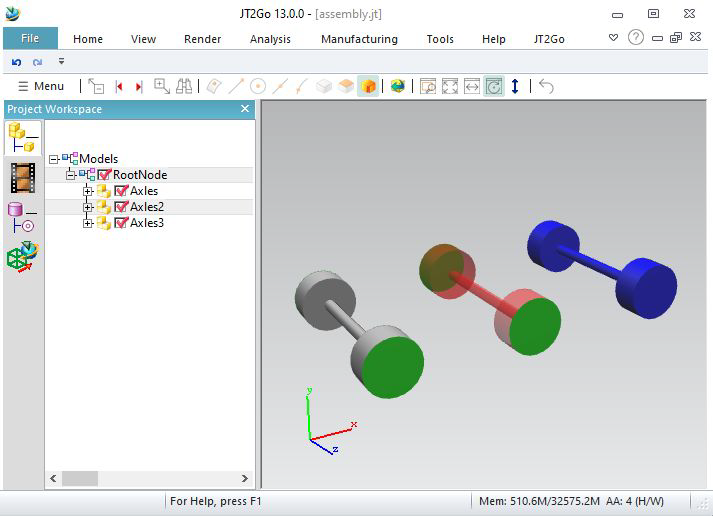This screenshot has height=516, width=713.
Task: Expand the Axles tree node
Action: coord(88,191)
